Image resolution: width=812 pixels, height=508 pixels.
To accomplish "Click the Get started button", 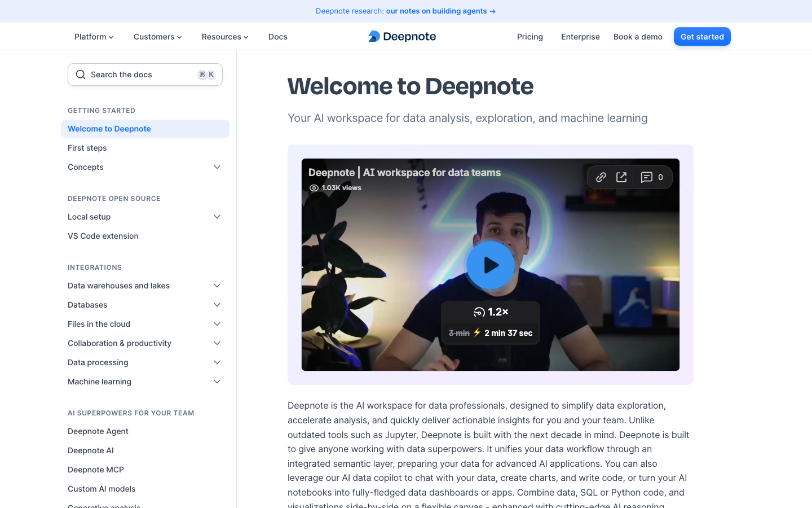I will point(702,37).
